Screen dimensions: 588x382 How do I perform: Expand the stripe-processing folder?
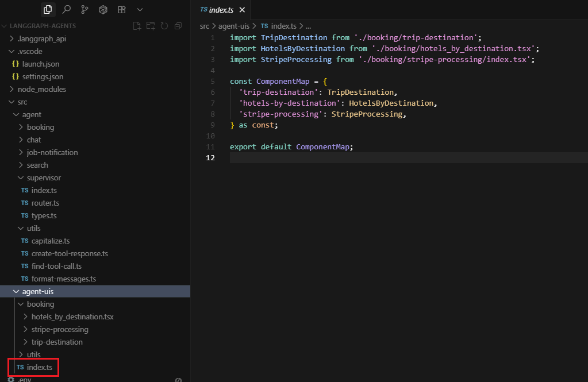(59, 329)
